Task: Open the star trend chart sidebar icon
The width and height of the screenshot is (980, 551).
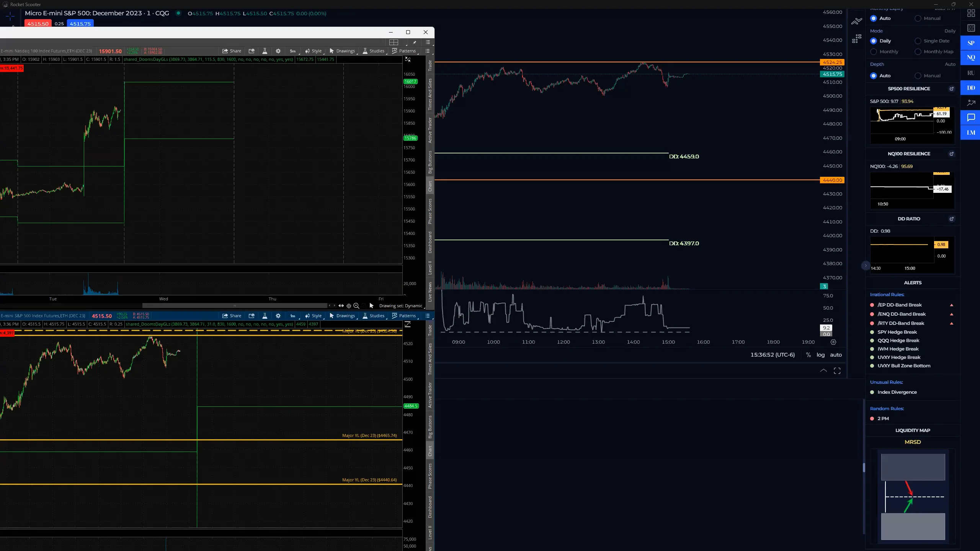Action: tap(971, 103)
